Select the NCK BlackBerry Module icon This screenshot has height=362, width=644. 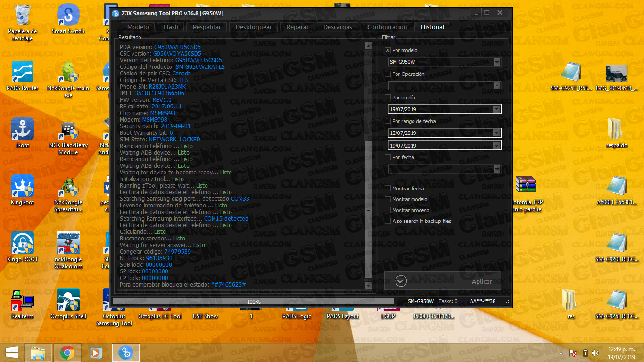click(68, 137)
